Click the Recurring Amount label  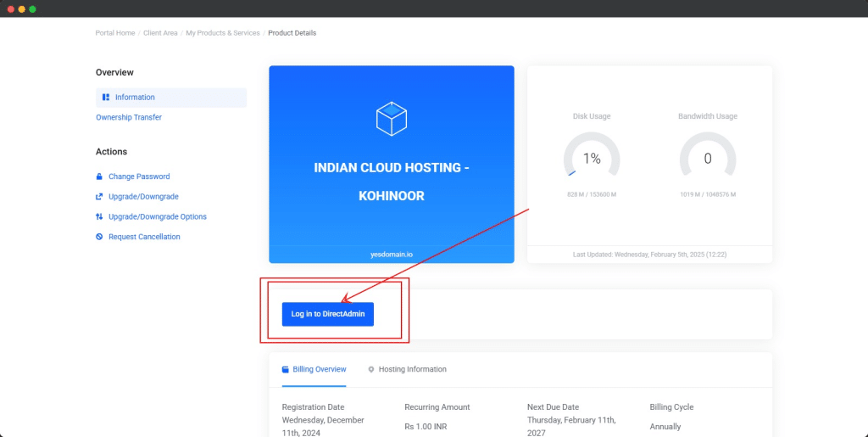(437, 407)
